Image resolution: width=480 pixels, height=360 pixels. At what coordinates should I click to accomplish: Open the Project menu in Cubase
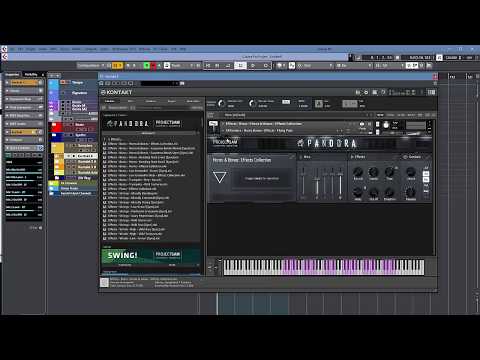click(31, 49)
